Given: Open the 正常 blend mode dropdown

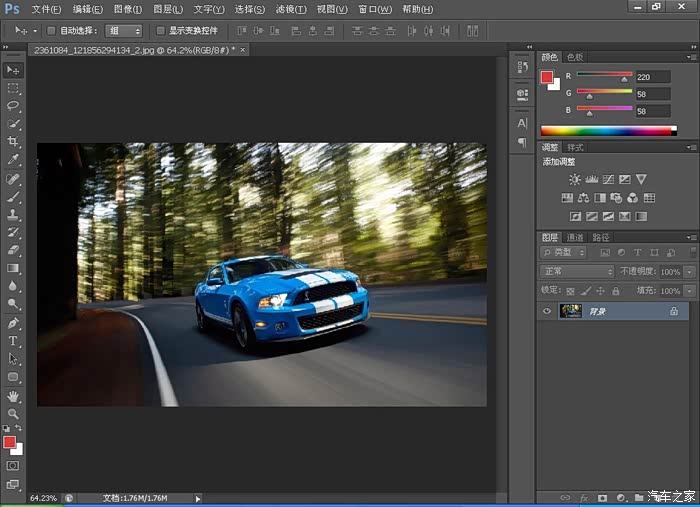Looking at the screenshot, I should pos(577,271).
